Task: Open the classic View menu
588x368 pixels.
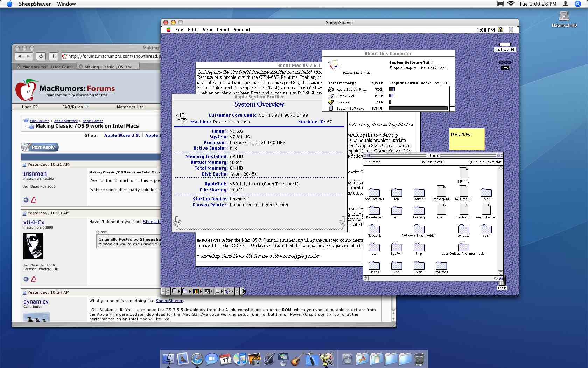Action: (206, 30)
